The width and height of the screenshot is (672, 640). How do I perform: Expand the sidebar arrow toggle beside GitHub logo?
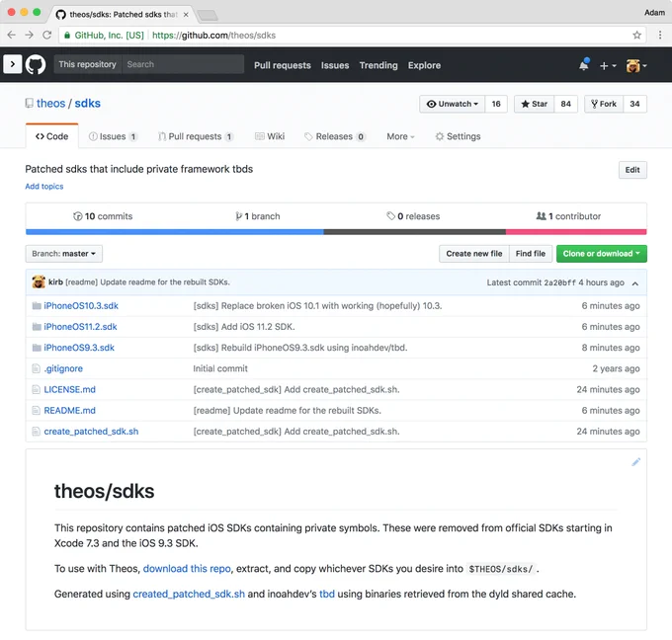13,64
